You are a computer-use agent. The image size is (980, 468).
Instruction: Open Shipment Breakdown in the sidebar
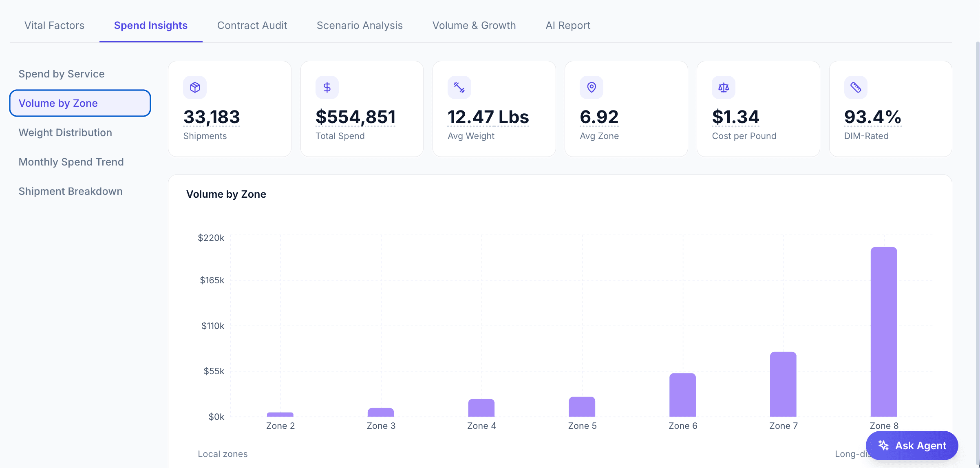pyautogui.click(x=71, y=191)
